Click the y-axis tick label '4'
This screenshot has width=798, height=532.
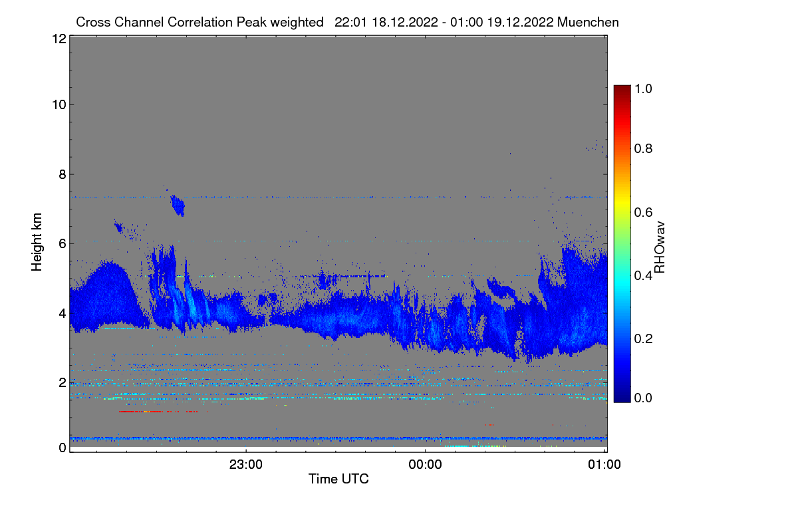[62, 313]
